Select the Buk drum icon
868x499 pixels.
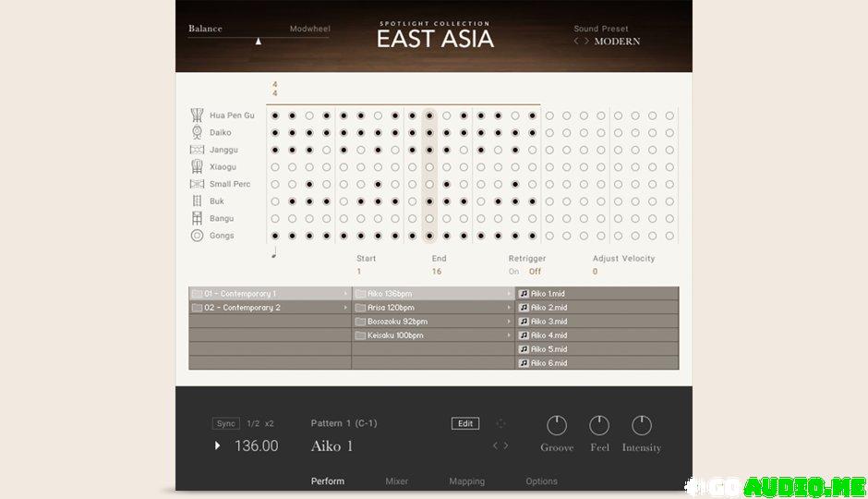(x=197, y=201)
